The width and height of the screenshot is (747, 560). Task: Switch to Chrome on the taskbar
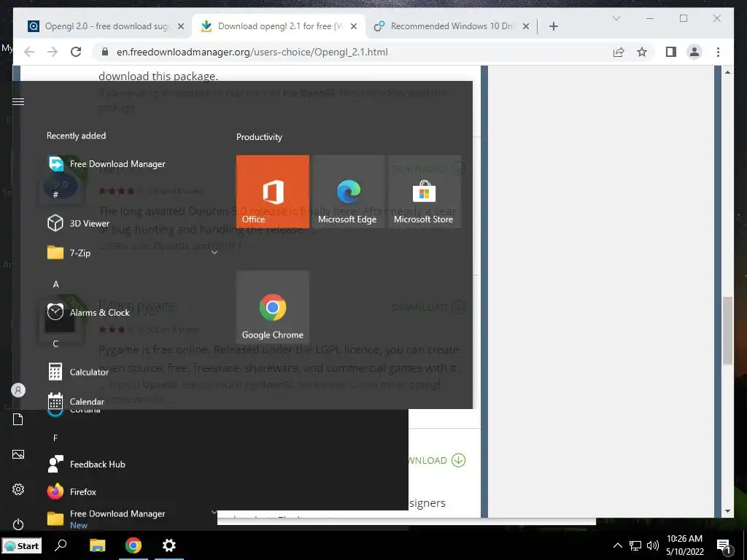[133, 545]
